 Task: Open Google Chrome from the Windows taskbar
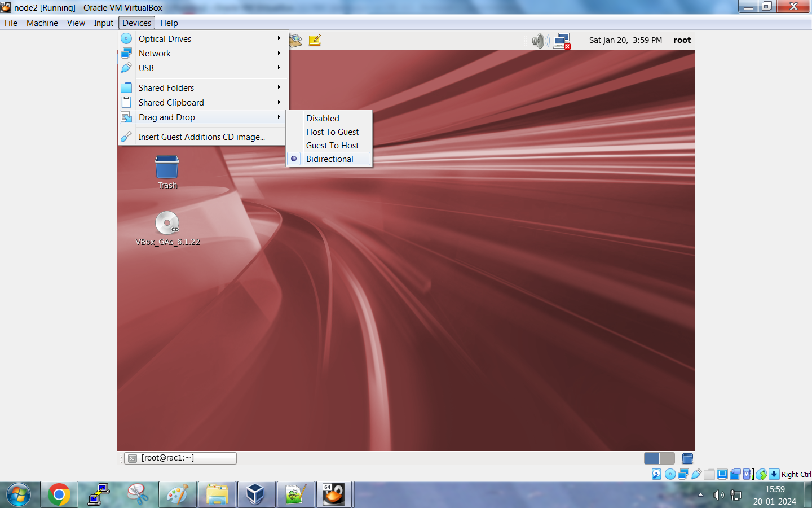(59, 495)
